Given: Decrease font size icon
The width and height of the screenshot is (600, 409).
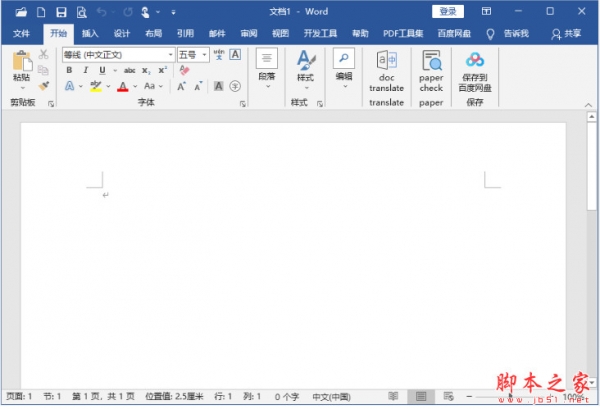Looking at the screenshot, I should pos(198,86).
